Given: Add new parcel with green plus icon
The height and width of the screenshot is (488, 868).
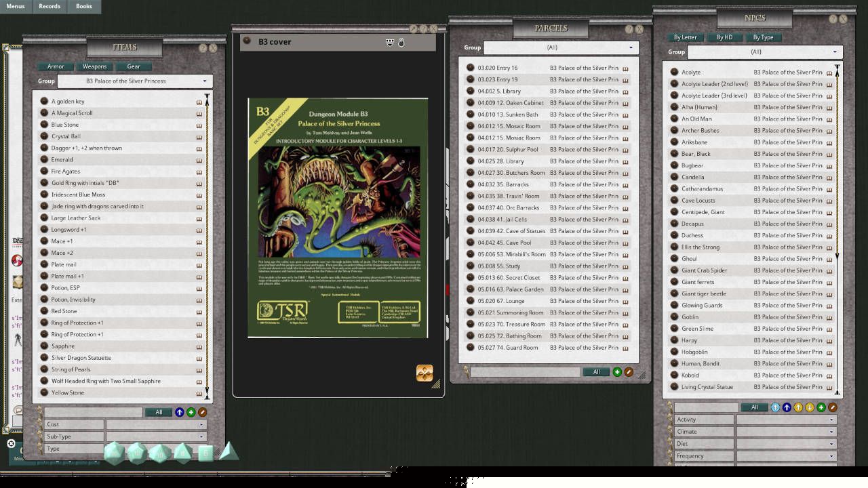Looking at the screenshot, I should point(617,372).
